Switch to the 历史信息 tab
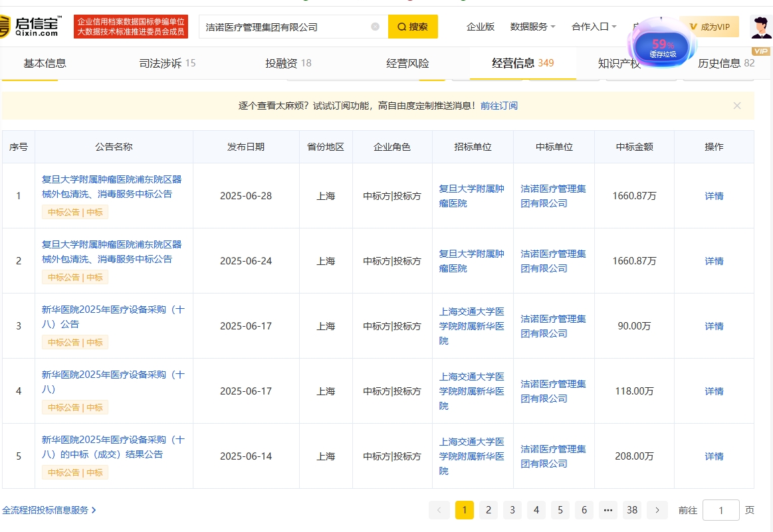 (726, 63)
